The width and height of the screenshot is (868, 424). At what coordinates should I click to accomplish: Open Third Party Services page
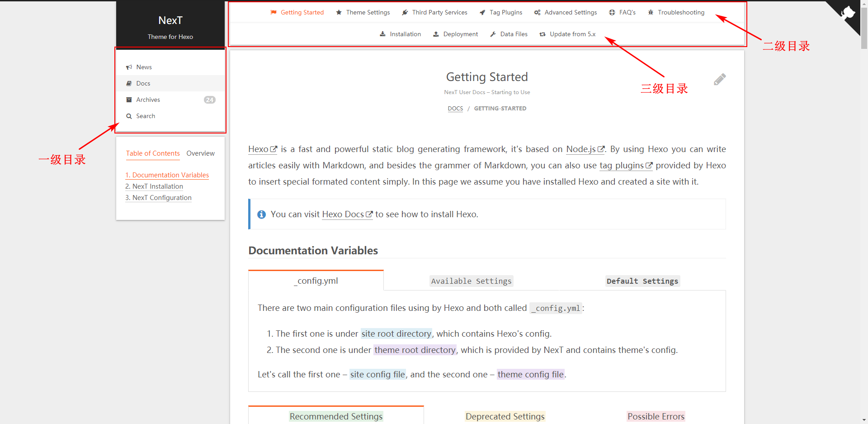click(434, 12)
